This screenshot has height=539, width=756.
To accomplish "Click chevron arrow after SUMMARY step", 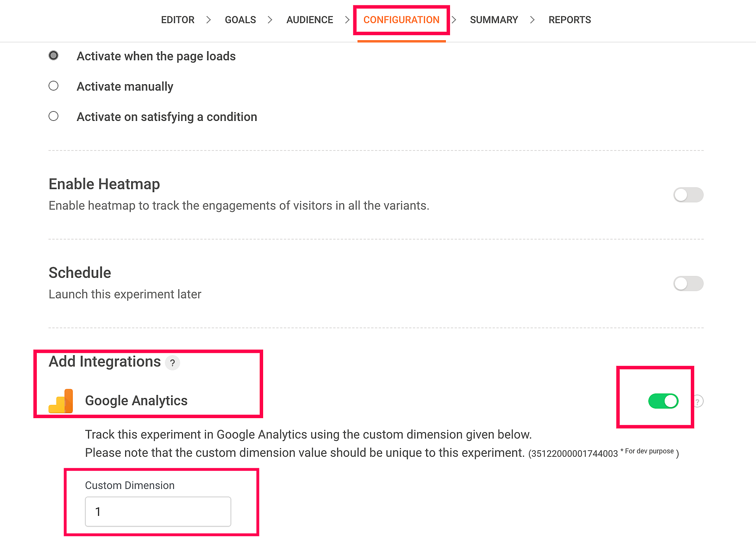I will click(532, 20).
